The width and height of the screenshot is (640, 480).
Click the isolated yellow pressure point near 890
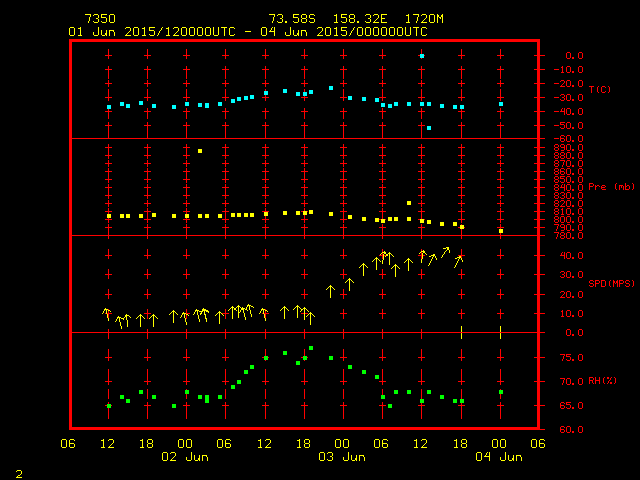point(200,151)
